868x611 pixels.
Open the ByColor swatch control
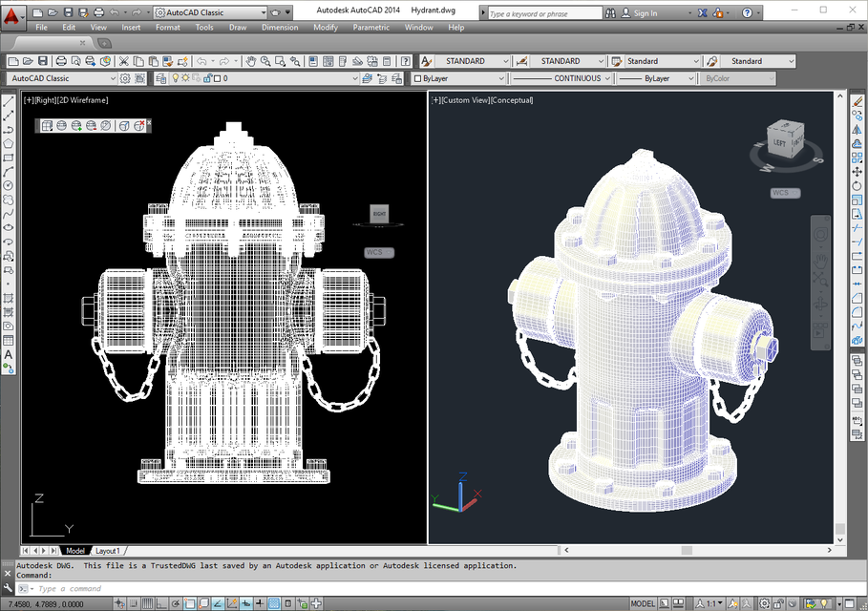pyautogui.click(x=740, y=80)
